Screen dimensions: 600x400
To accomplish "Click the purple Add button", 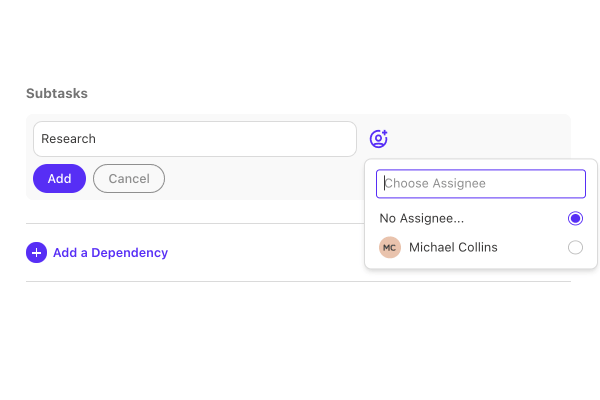I will (x=59, y=178).
